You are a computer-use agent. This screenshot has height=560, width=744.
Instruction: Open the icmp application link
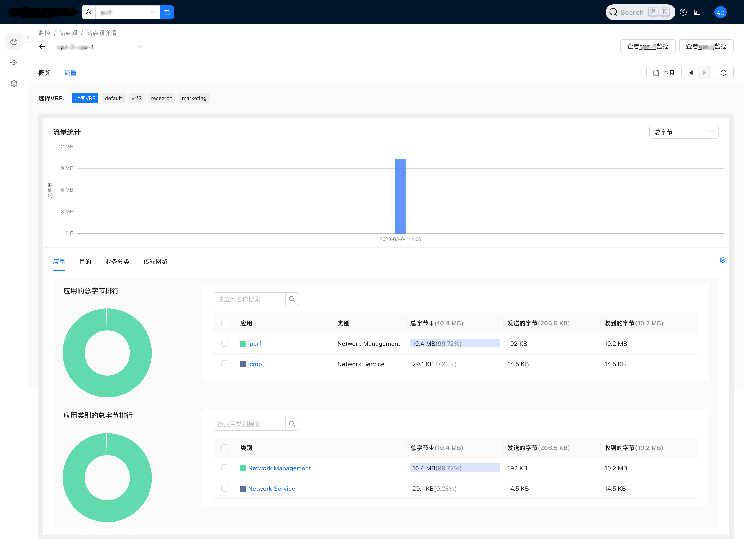coord(255,364)
